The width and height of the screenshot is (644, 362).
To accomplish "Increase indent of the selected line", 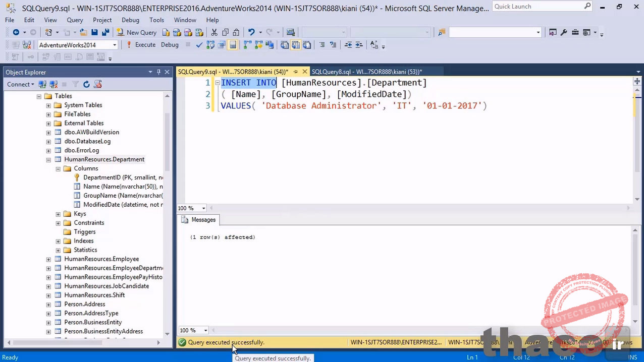I will click(359, 45).
